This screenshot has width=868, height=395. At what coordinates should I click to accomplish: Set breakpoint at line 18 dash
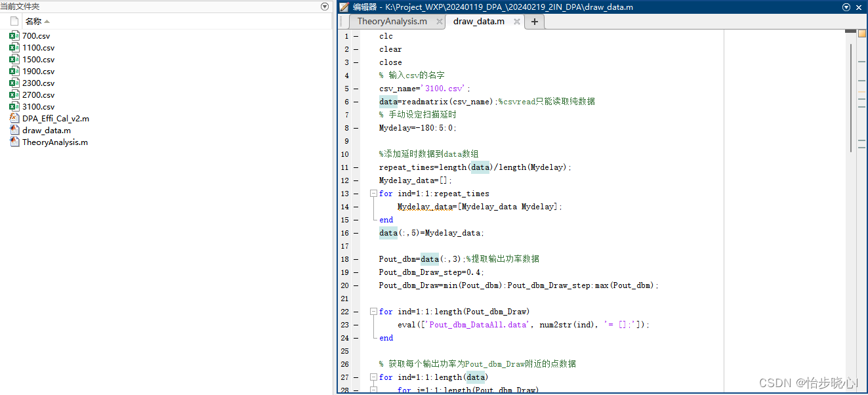[x=356, y=259]
